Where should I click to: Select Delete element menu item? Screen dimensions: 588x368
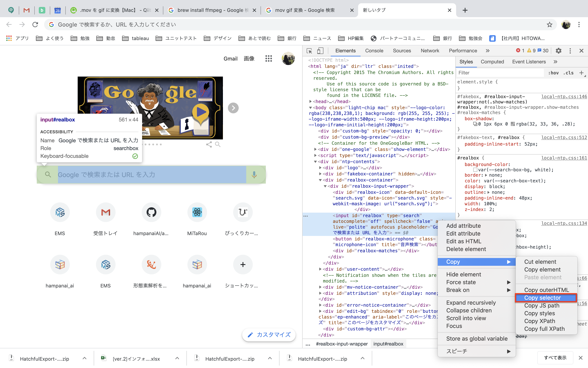point(477,249)
